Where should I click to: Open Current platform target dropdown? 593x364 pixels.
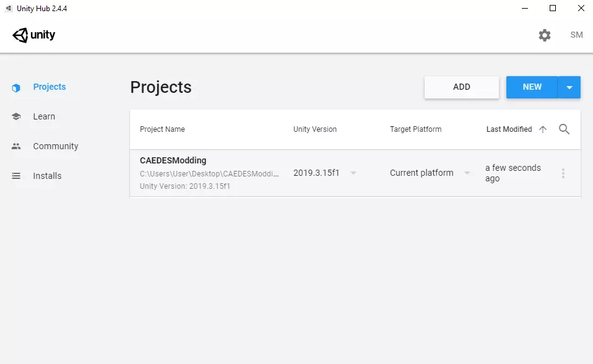467,173
